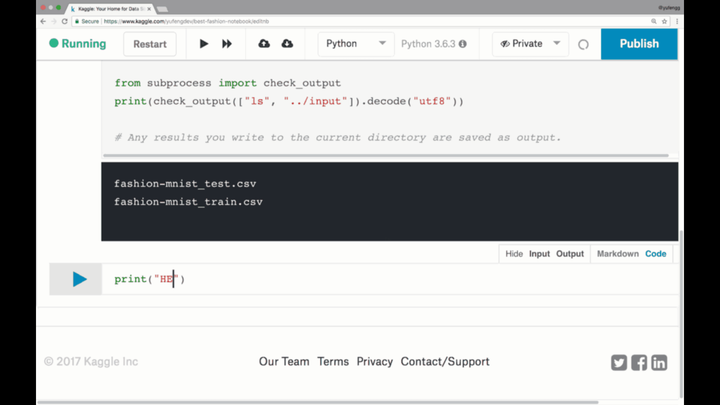Screen dimensions: 720x405
Task: Click the Python 3.6.3 version label
Action: [x=428, y=44]
